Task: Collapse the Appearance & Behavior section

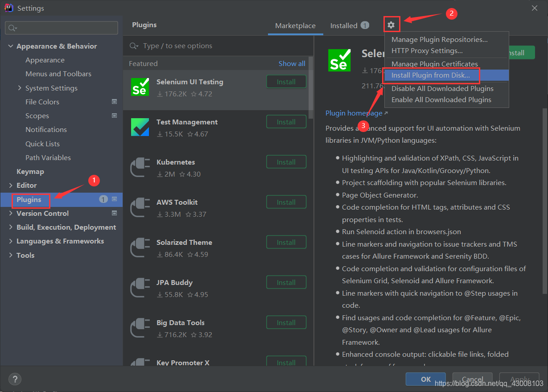Action: pos(11,46)
